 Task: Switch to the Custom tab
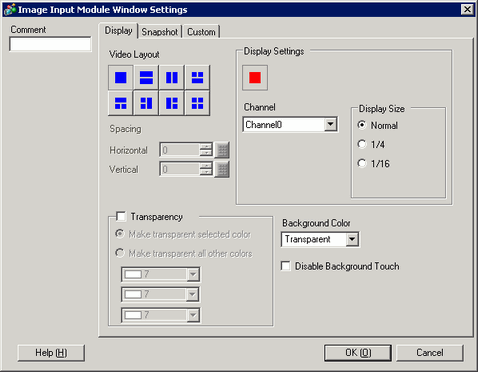[x=201, y=32]
